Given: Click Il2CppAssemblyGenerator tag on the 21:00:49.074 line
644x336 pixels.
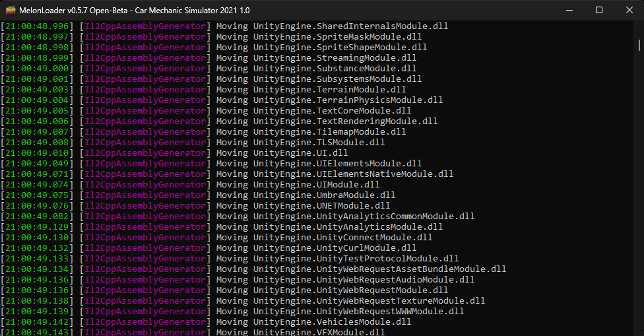Looking at the screenshot, I should point(145,185).
